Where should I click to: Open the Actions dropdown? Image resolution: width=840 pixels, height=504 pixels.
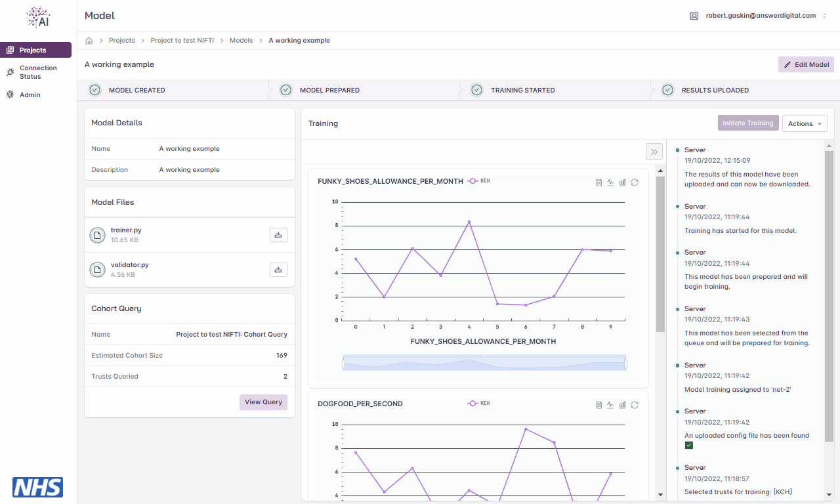pyautogui.click(x=805, y=123)
